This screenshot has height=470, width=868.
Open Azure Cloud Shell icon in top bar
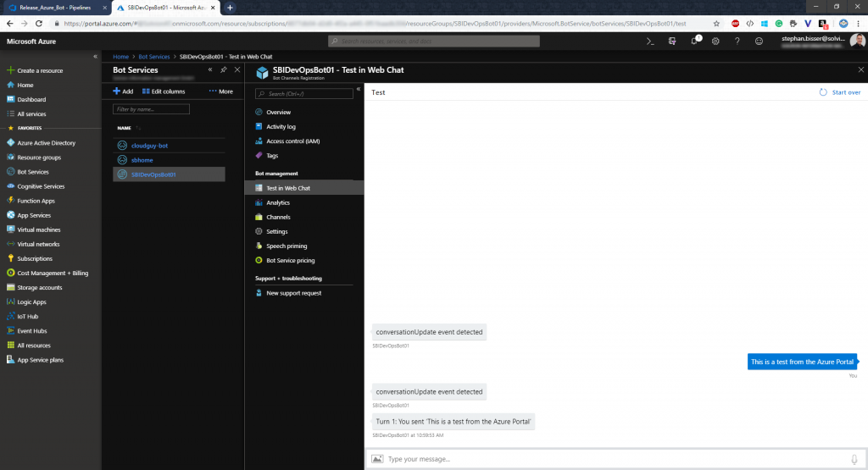650,41
